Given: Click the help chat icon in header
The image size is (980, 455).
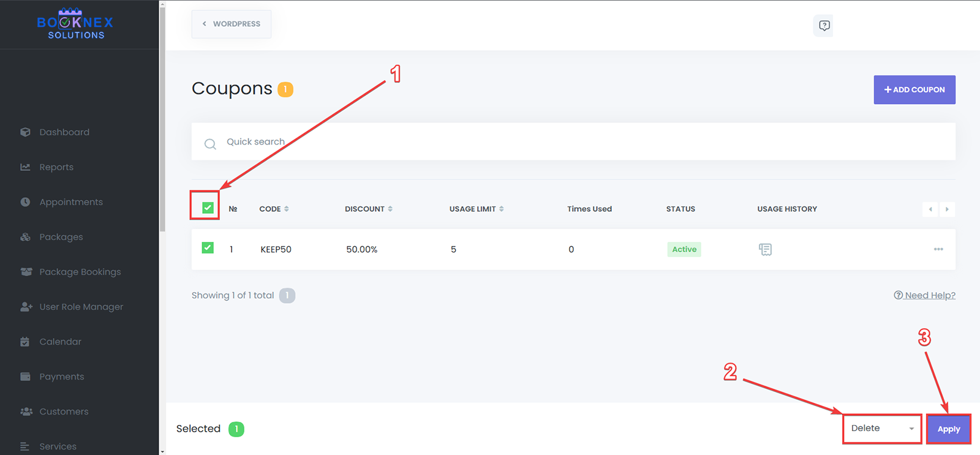Looking at the screenshot, I should point(824,26).
